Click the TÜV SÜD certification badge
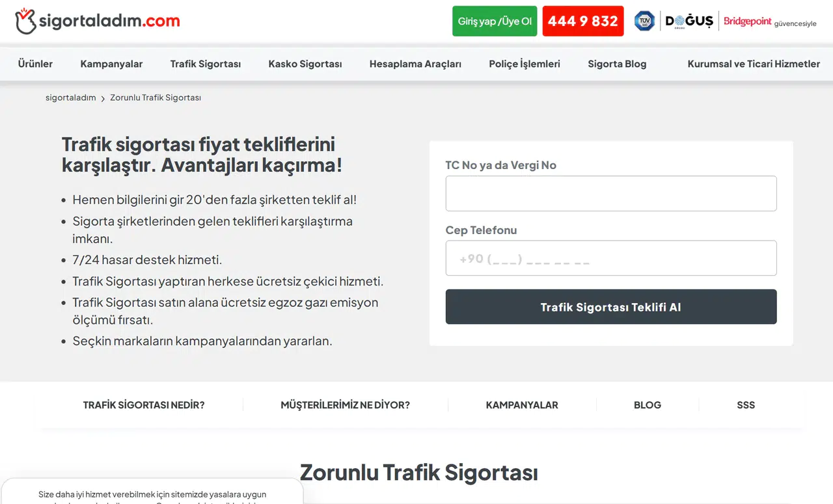Image resolution: width=833 pixels, height=504 pixels. 644,20
